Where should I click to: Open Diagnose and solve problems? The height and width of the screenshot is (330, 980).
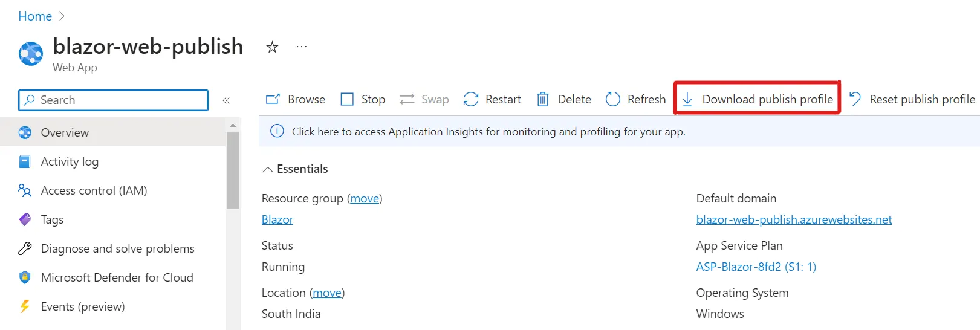(112, 248)
